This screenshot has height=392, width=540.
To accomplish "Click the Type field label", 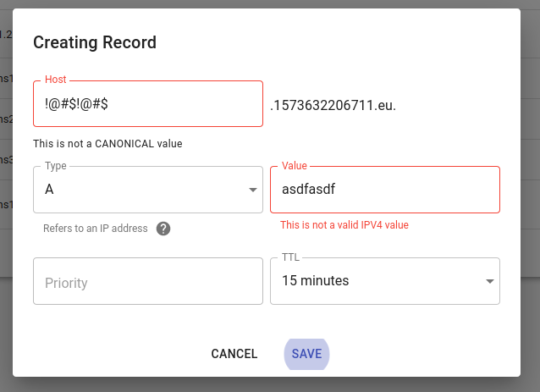I will (56, 166).
